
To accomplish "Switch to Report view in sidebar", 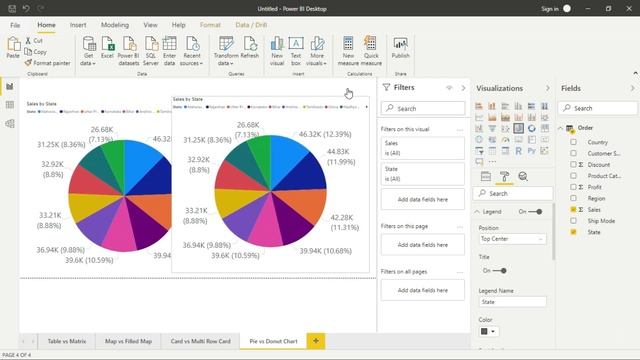I will click(10, 87).
